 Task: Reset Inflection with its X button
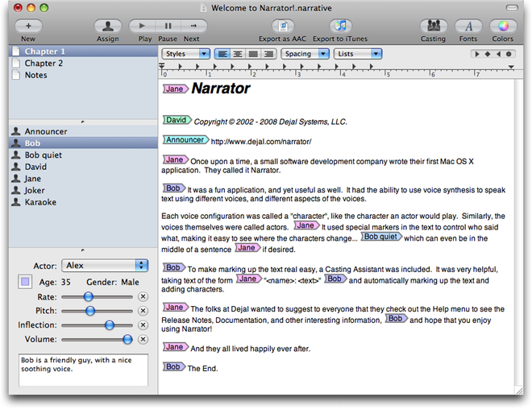[x=143, y=325]
